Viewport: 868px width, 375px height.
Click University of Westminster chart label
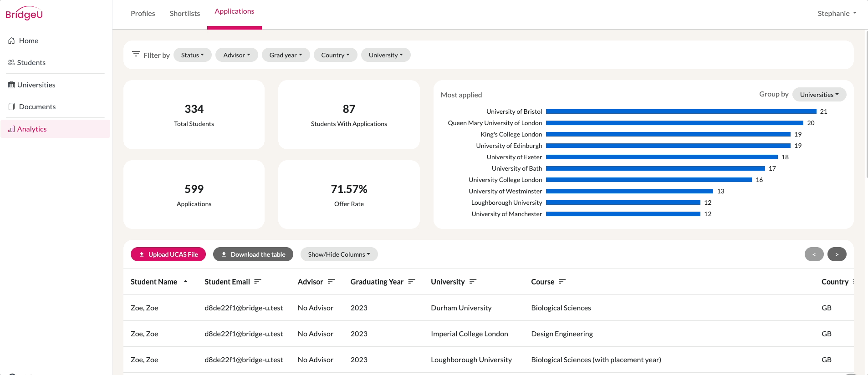[505, 191]
